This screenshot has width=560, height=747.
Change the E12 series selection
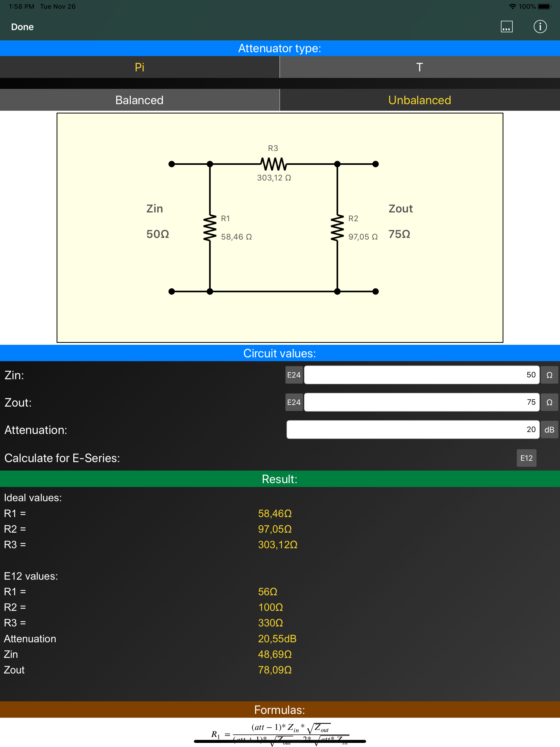[526, 458]
